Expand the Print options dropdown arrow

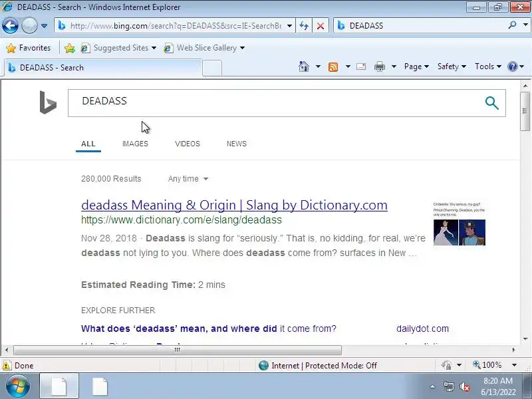(x=394, y=66)
